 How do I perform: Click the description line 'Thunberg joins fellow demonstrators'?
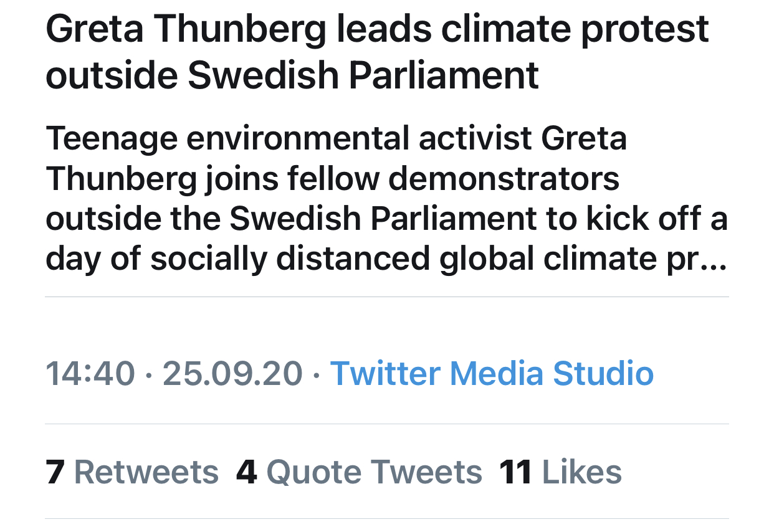[333, 179]
